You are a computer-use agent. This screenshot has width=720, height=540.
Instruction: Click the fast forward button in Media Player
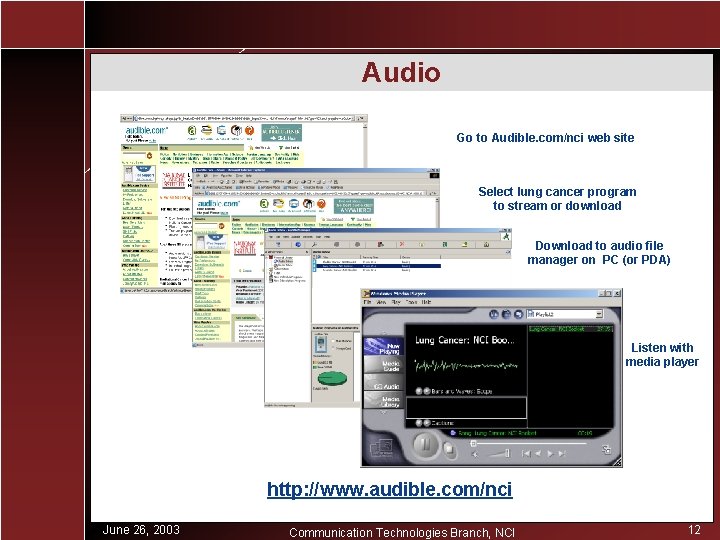tap(550, 454)
